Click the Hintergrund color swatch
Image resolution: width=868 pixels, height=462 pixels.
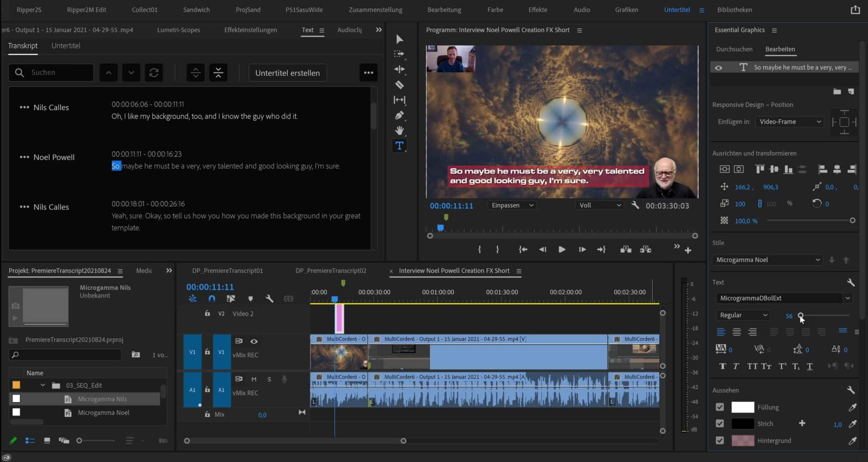point(743,440)
